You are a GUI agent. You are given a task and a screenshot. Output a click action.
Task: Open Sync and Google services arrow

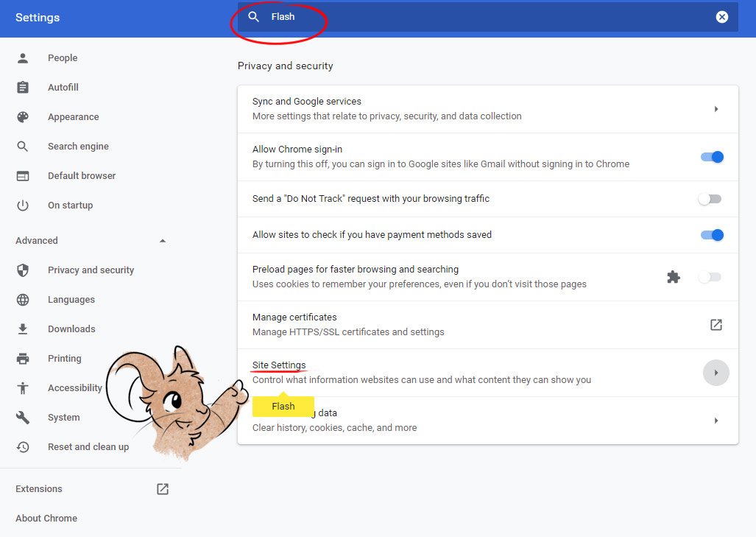[x=716, y=109]
